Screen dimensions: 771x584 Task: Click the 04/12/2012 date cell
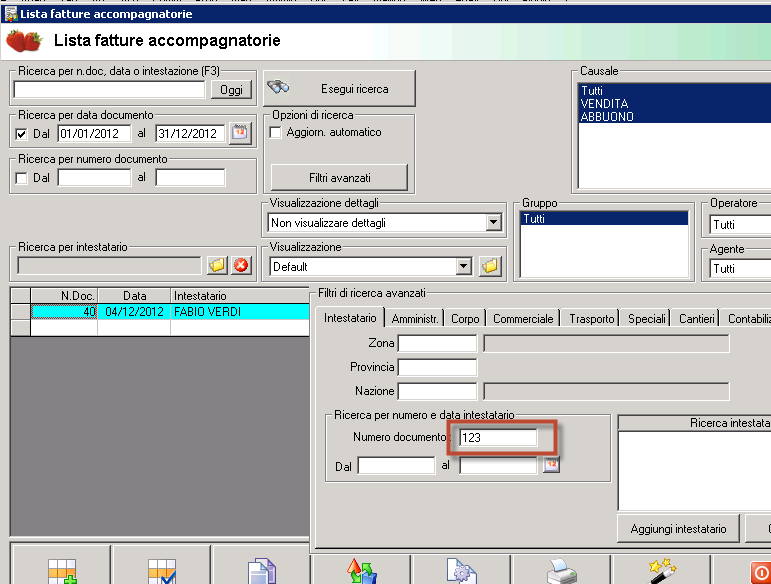[x=134, y=312]
